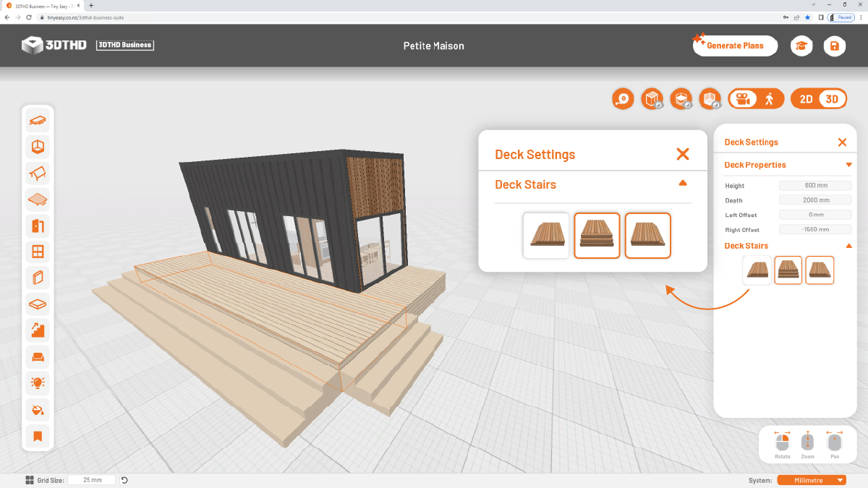
Task: Edit the Grid Size input field
Action: click(92, 480)
